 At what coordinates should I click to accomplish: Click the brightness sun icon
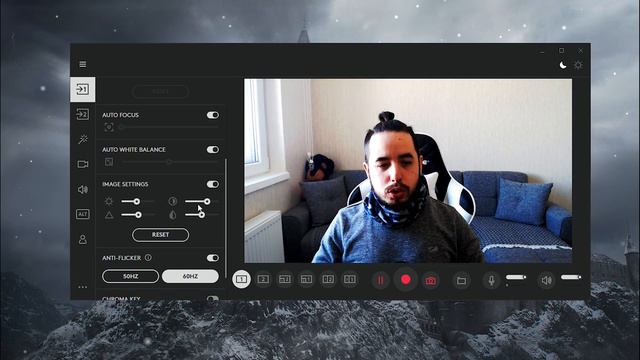click(109, 201)
